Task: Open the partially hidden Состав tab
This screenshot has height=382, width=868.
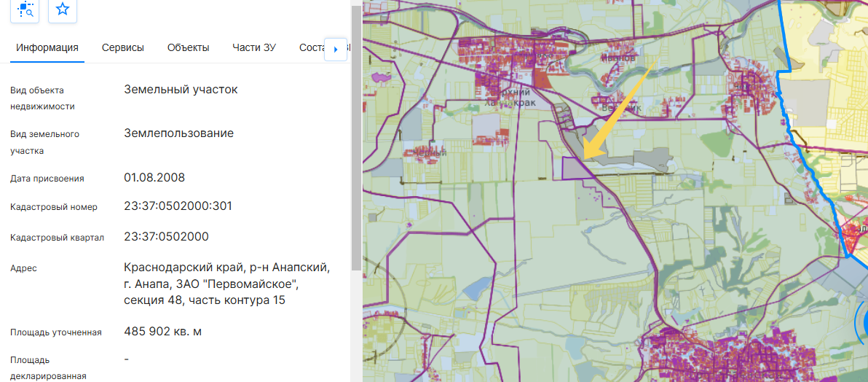Action: coord(311,48)
